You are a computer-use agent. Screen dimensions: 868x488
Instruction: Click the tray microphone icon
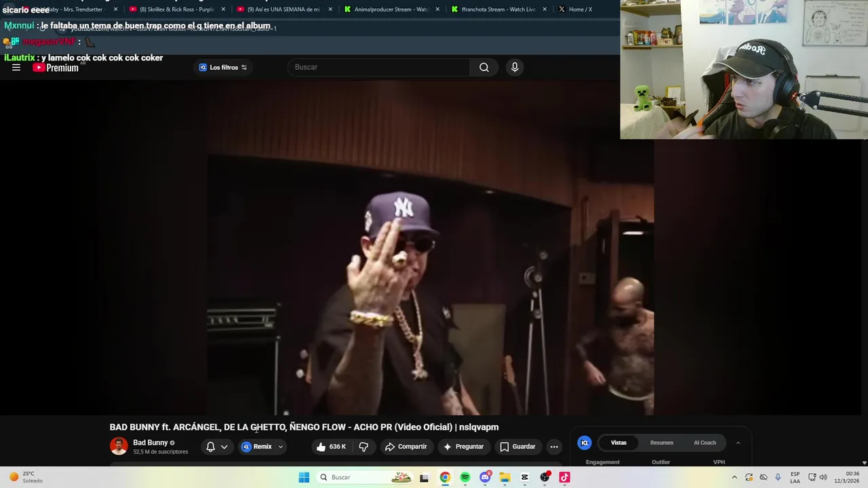coord(778,477)
